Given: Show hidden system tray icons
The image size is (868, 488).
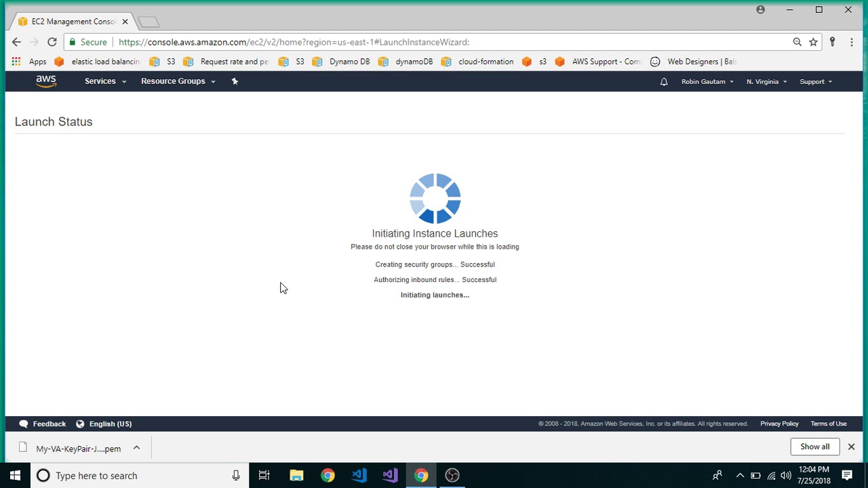Looking at the screenshot, I should point(740,476).
